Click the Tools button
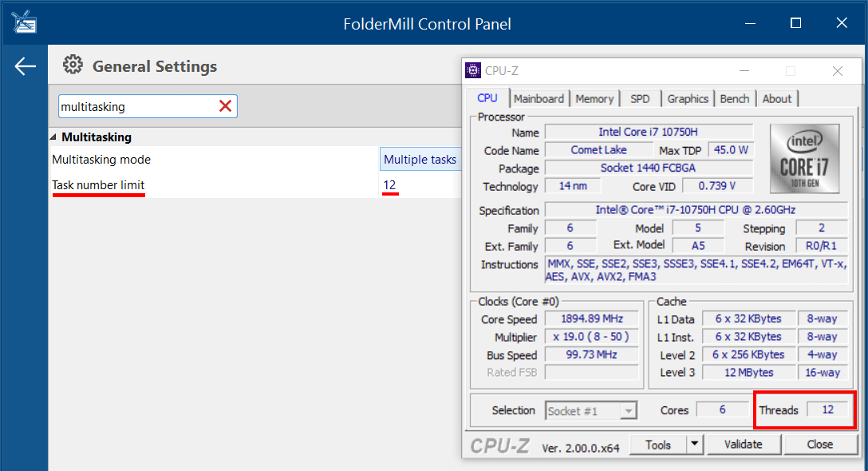 [x=658, y=445]
